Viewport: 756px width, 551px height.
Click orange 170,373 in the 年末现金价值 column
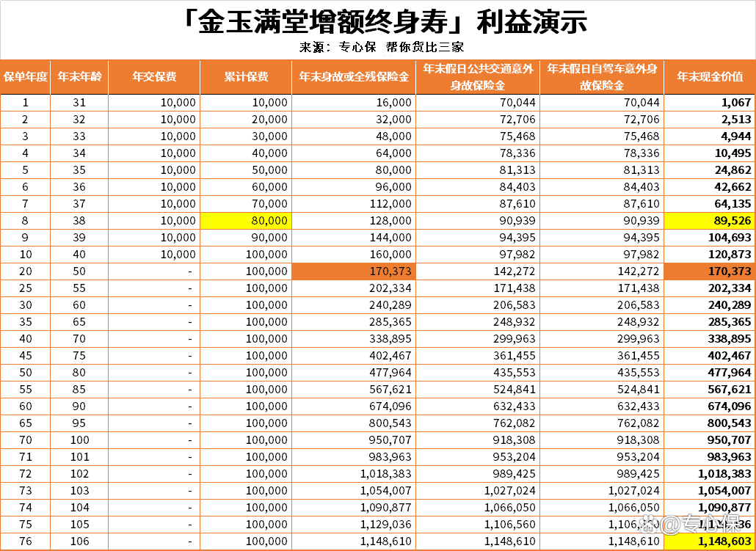click(x=710, y=271)
